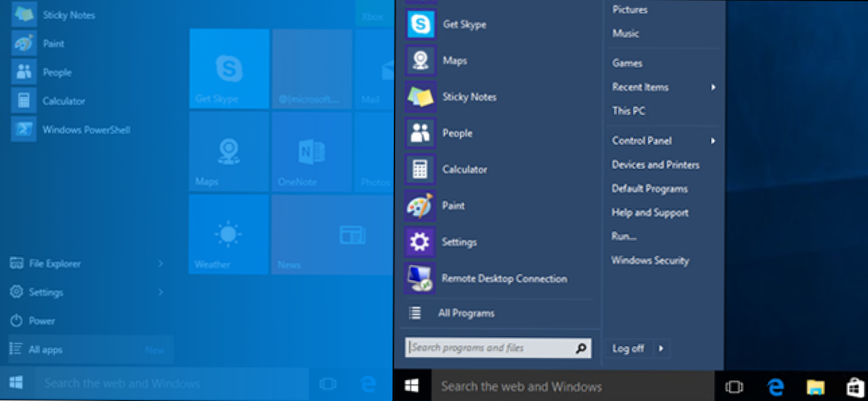Open the Store icon on the taskbar

click(854, 387)
